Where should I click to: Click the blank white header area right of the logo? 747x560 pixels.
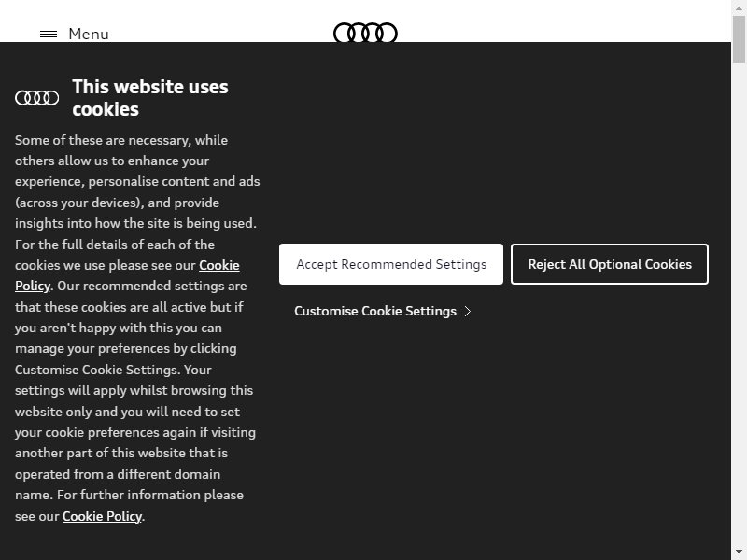[562, 21]
